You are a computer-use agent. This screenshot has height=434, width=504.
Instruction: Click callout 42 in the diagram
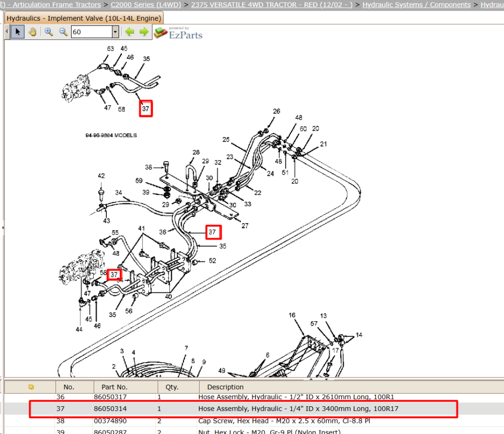point(101,176)
